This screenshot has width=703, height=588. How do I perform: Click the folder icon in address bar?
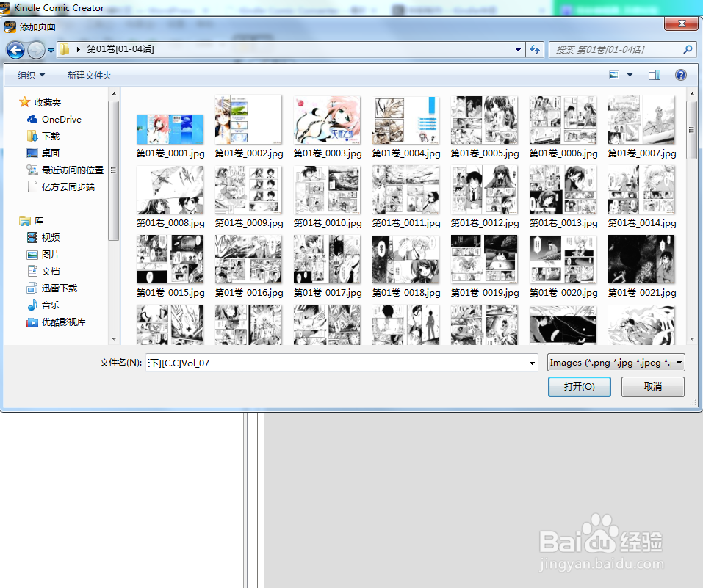click(64, 49)
